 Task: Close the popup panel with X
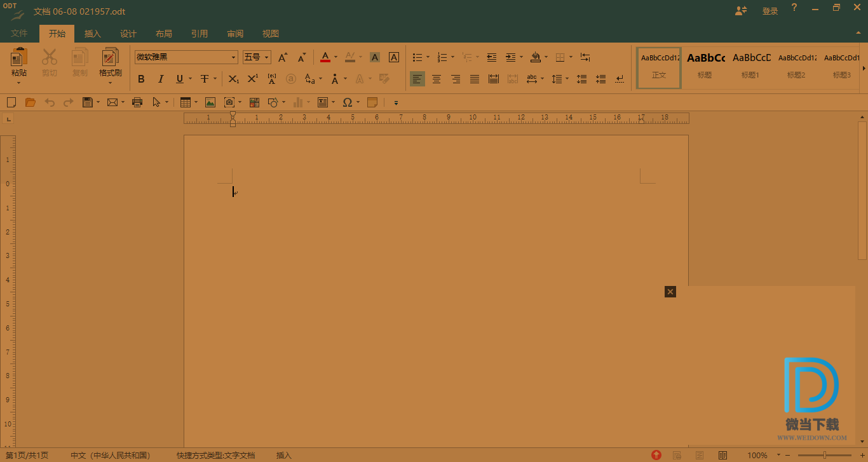point(670,292)
